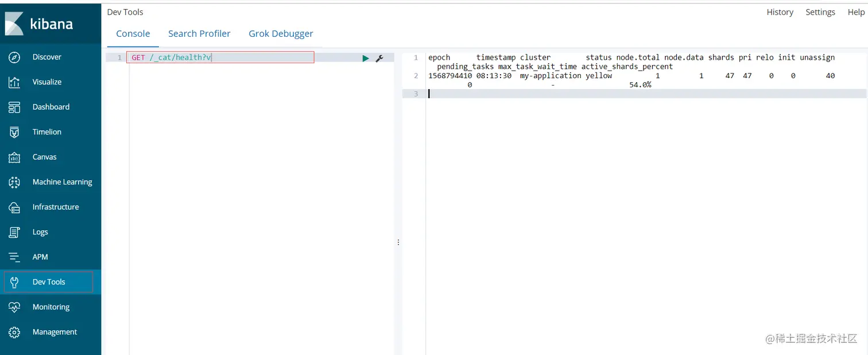Open APM icon in sidebar
This screenshot has width=868, height=355.
[x=14, y=257]
